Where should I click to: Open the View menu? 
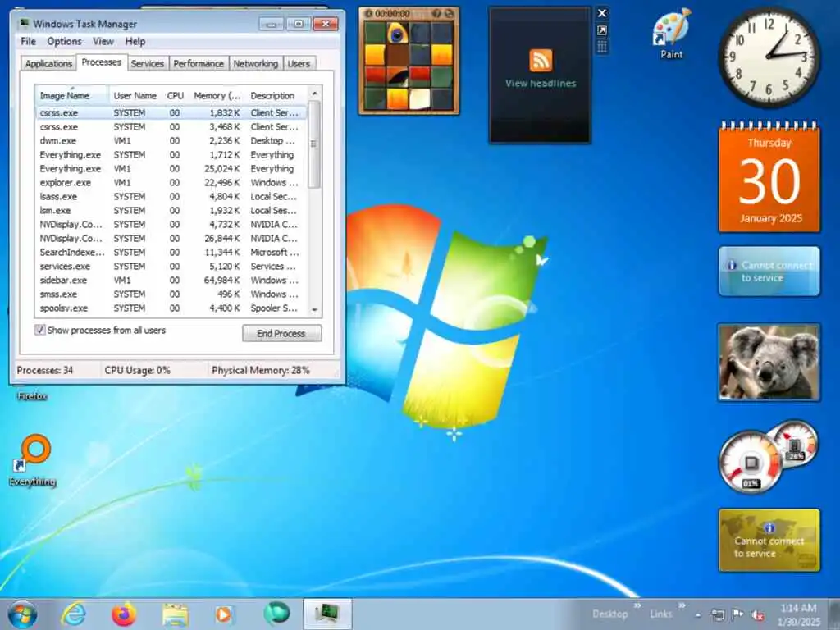pyautogui.click(x=103, y=41)
